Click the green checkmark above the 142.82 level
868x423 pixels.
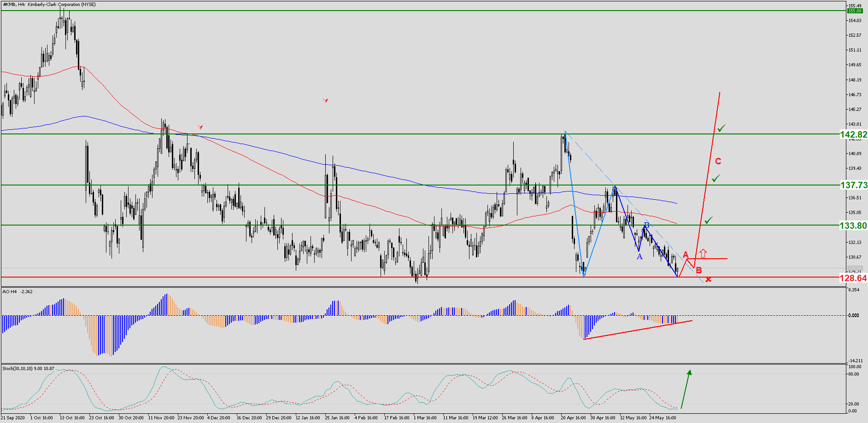[721, 128]
